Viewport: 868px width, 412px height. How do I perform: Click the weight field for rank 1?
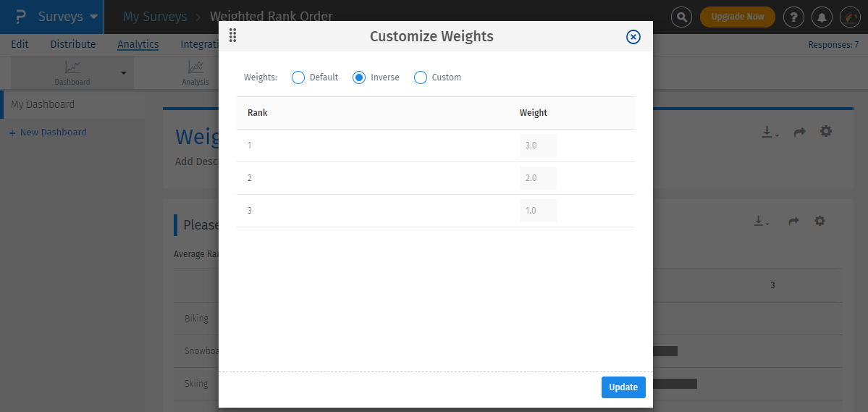tap(537, 146)
